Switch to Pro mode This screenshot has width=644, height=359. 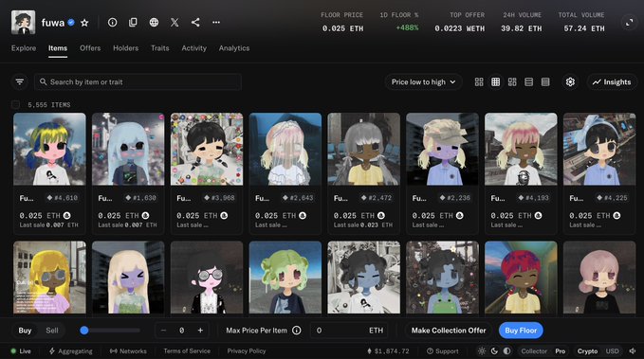(x=561, y=350)
